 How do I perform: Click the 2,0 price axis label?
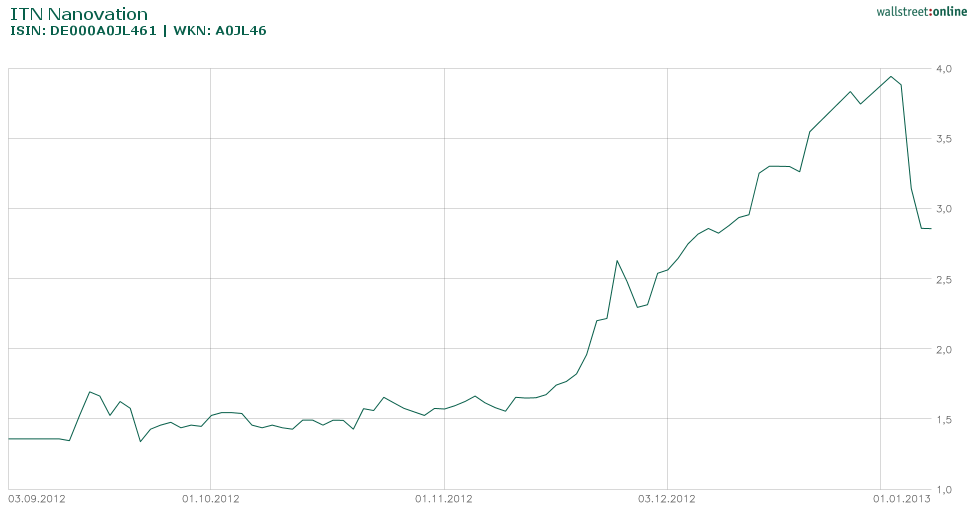pos(943,349)
